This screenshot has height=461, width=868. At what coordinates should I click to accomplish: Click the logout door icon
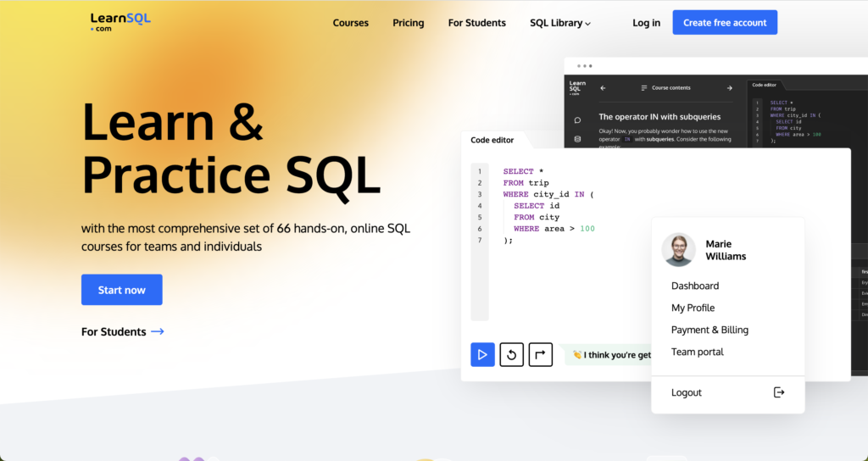(779, 392)
